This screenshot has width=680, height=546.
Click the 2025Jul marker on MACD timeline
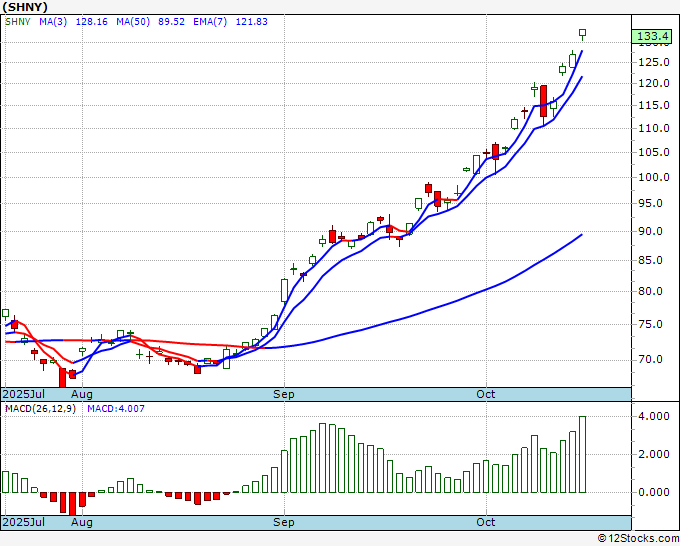pos(23,522)
